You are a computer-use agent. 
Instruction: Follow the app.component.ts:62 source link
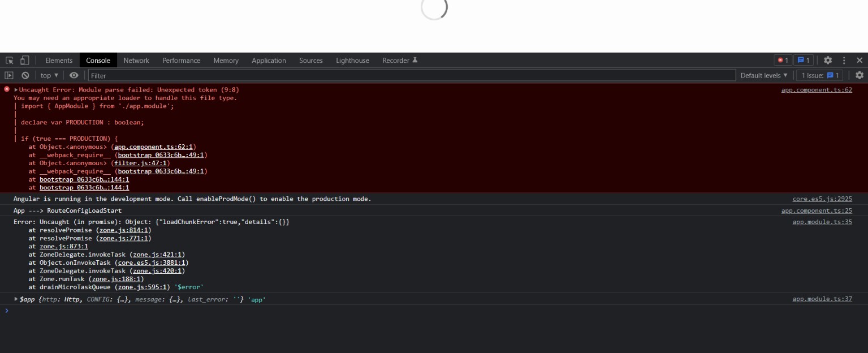click(817, 89)
